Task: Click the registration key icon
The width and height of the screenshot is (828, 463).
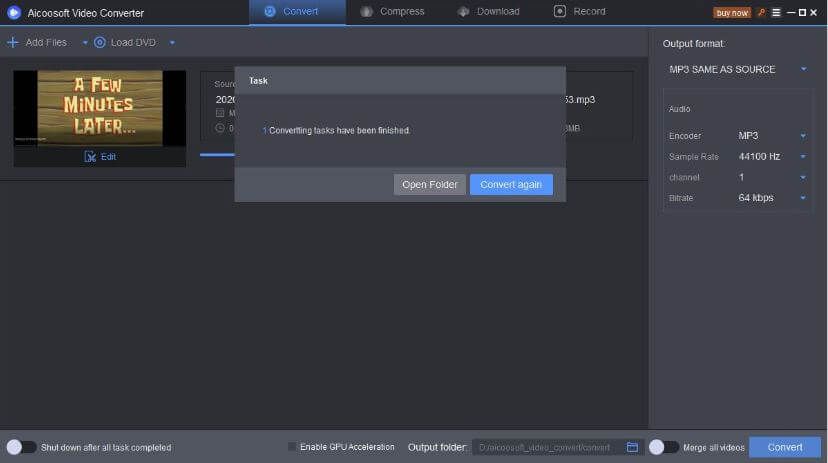Action: 760,12
